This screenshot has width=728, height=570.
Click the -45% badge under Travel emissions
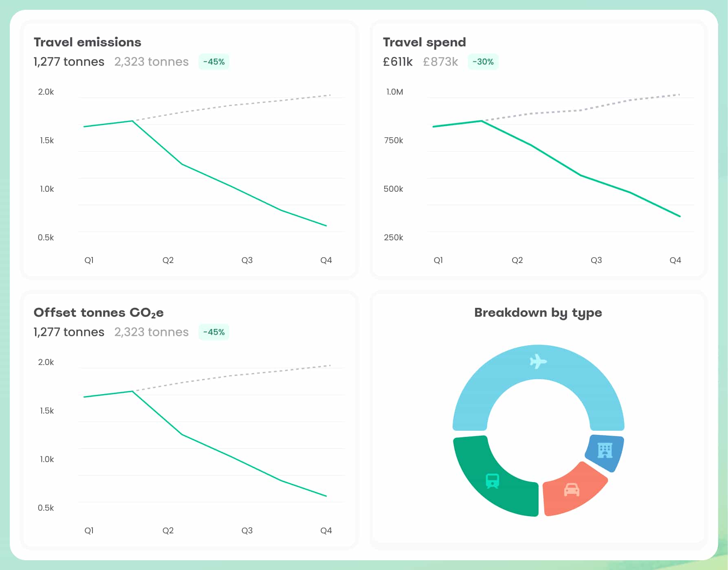click(214, 62)
